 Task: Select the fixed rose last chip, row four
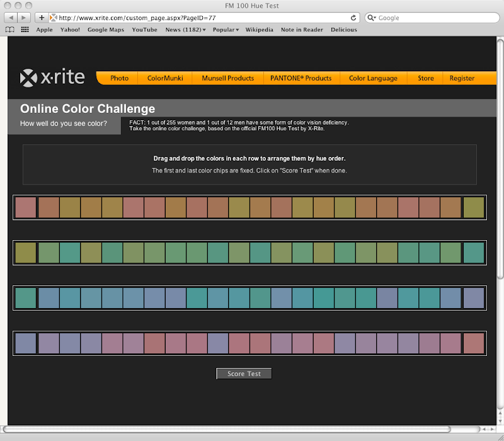pos(474,343)
